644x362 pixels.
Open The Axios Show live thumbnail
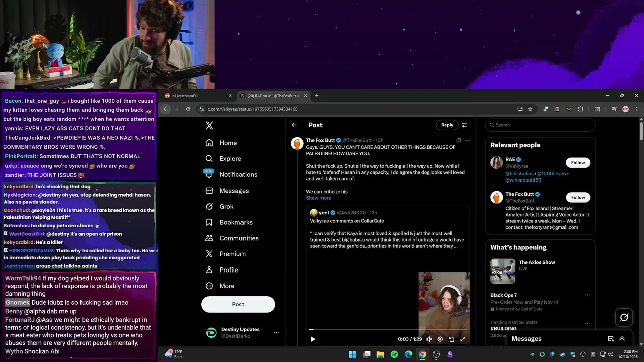tap(503, 271)
